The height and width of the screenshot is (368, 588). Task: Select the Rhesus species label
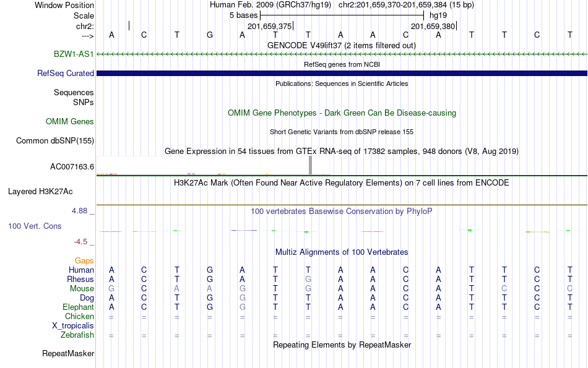pos(80,279)
